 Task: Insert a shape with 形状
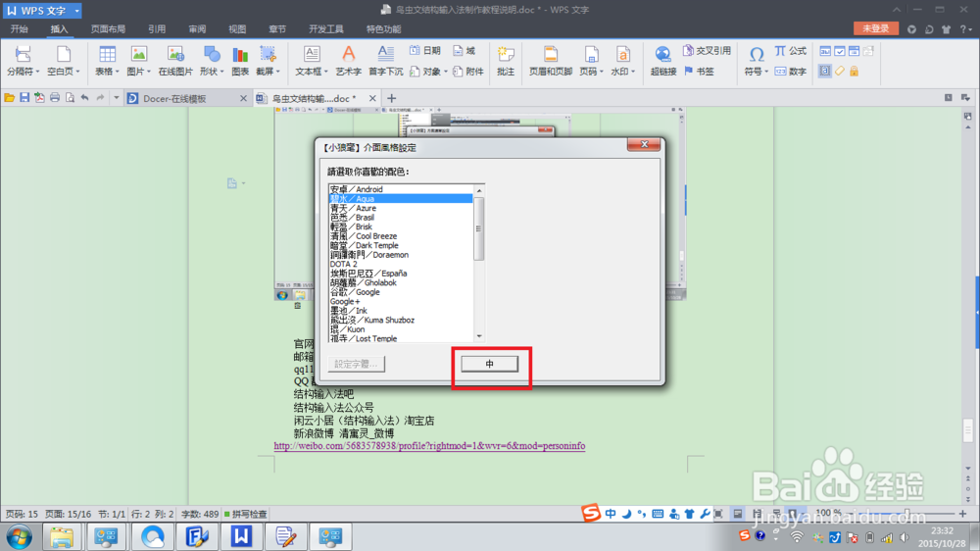click(212, 61)
